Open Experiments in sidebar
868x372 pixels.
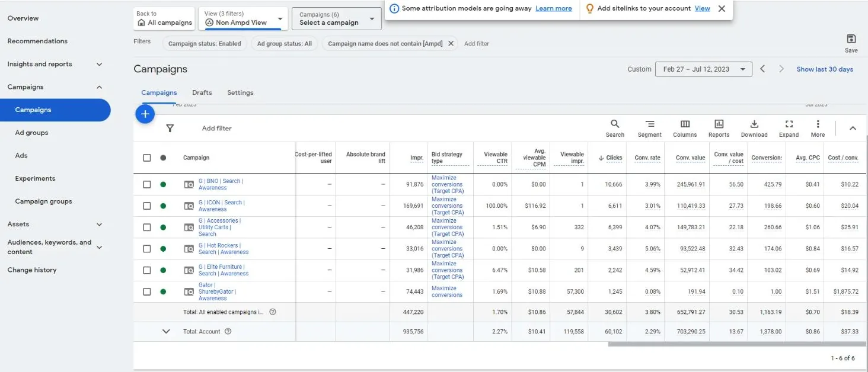[35, 178]
